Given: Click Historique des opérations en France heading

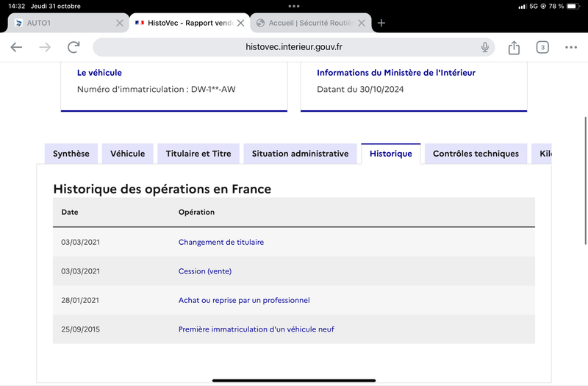Looking at the screenshot, I should point(162,189).
